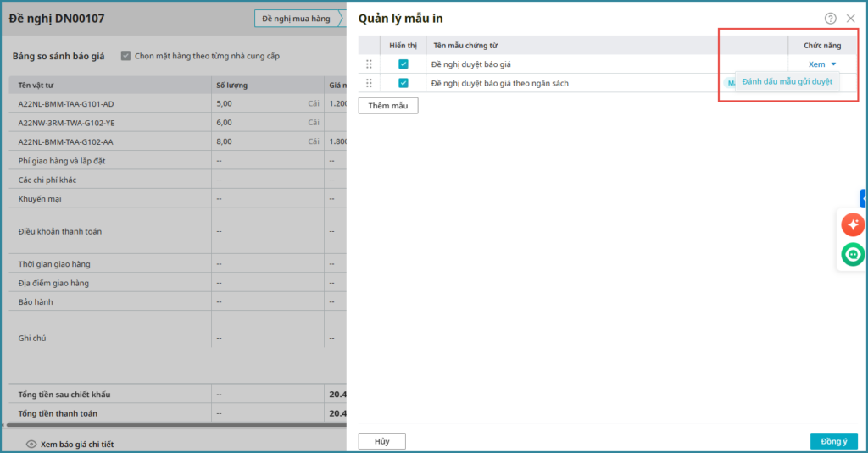Click quantity 8,00 cell

click(268, 141)
